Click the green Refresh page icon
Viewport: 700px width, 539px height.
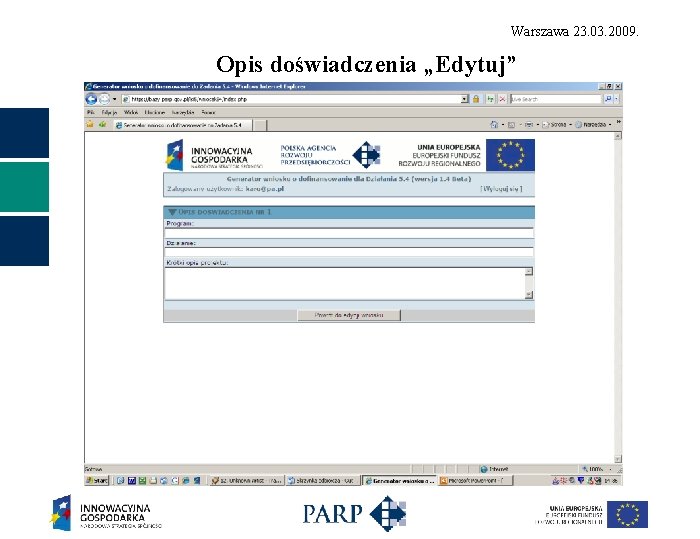490,99
